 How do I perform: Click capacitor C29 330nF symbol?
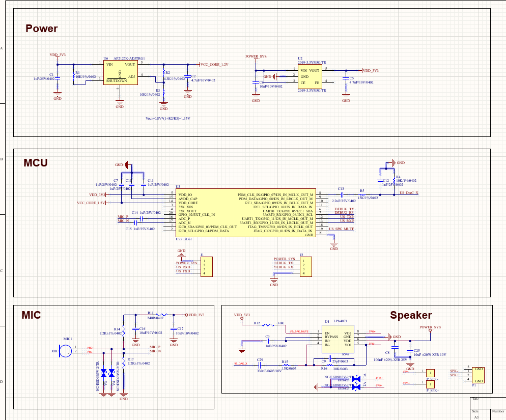click(x=260, y=364)
